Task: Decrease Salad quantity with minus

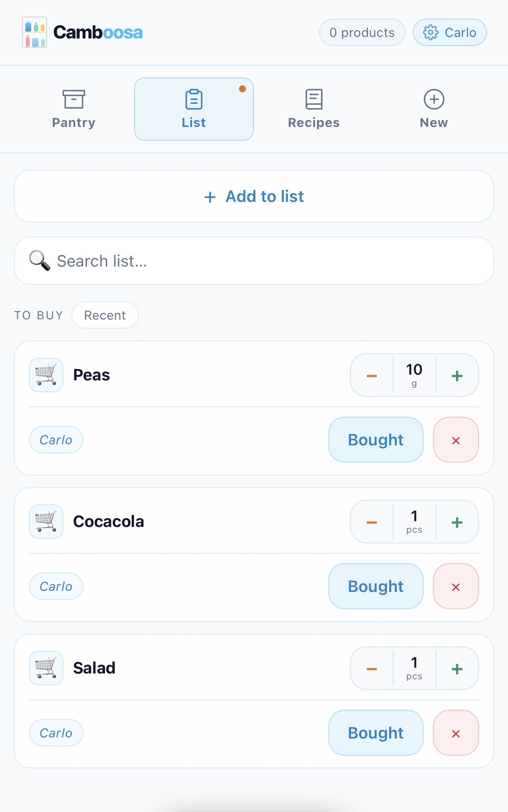Action: pyautogui.click(x=372, y=669)
